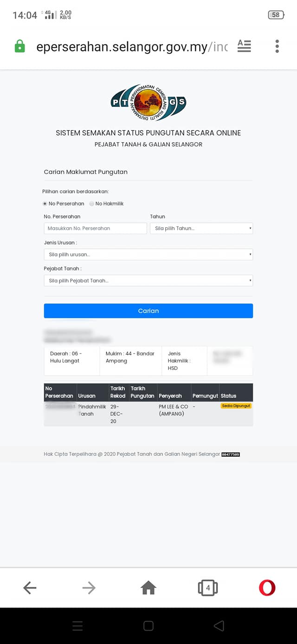Open the Opera logo menu
Viewport: 297px width, 644px height.
(267, 588)
